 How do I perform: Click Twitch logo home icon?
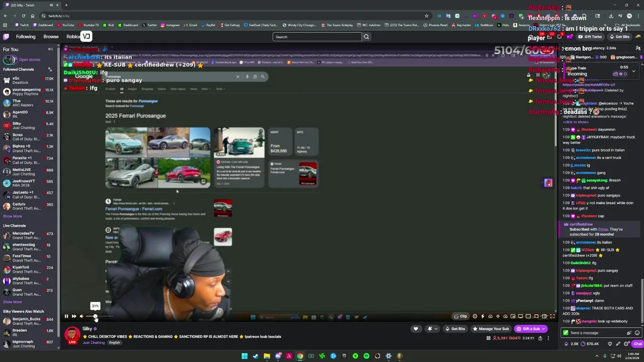click(6, 37)
